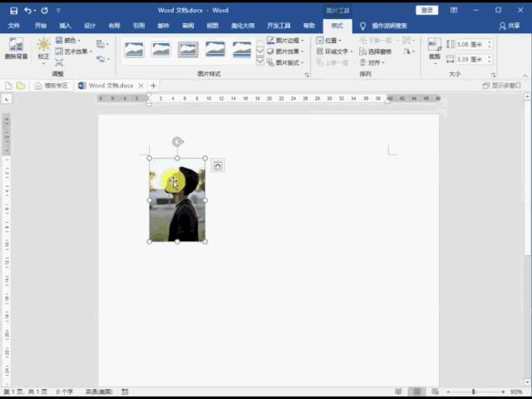Apply the fourth picture style thumbnail
The height and width of the screenshot is (399, 532).
[215, 50]
